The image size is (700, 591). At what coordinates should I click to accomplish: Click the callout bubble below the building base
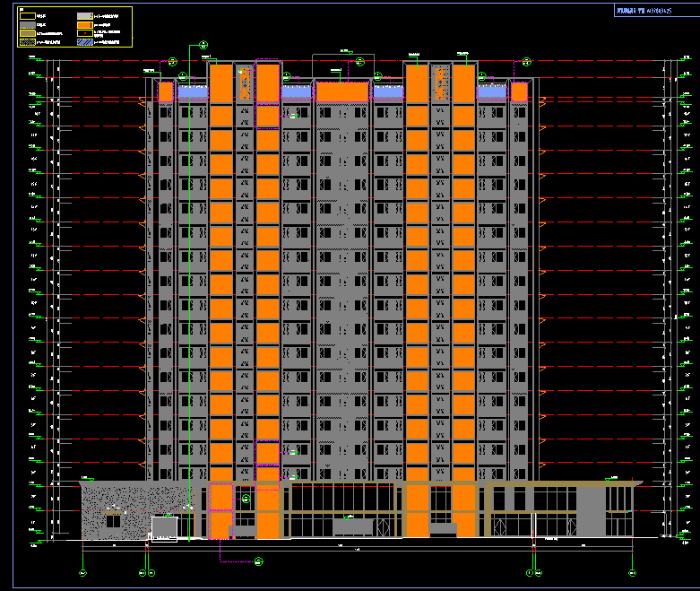[258, 561]
